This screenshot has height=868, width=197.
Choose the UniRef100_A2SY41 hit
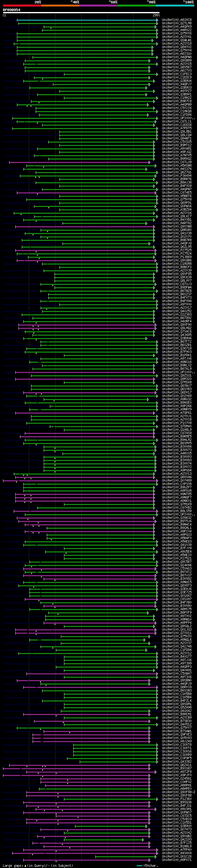point(177,37)
